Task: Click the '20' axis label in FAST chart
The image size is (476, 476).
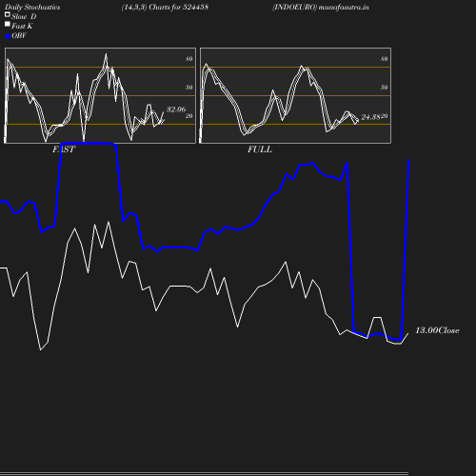Action: [189, 116]
